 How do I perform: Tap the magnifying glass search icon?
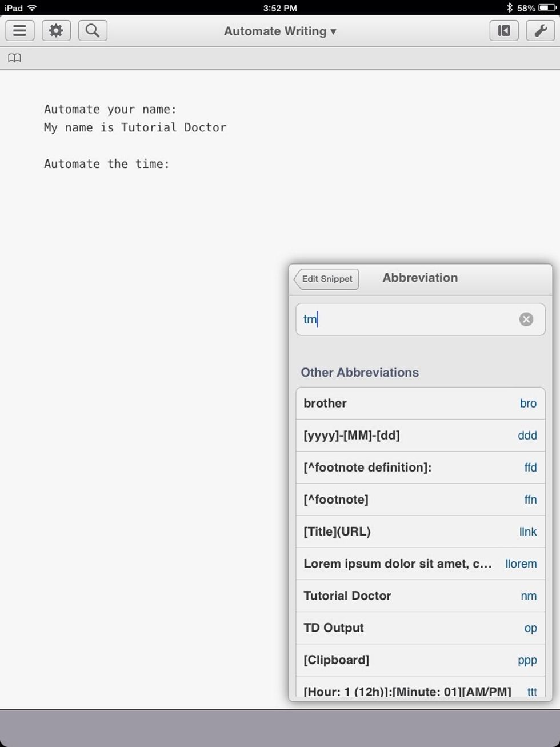point(93,31)
